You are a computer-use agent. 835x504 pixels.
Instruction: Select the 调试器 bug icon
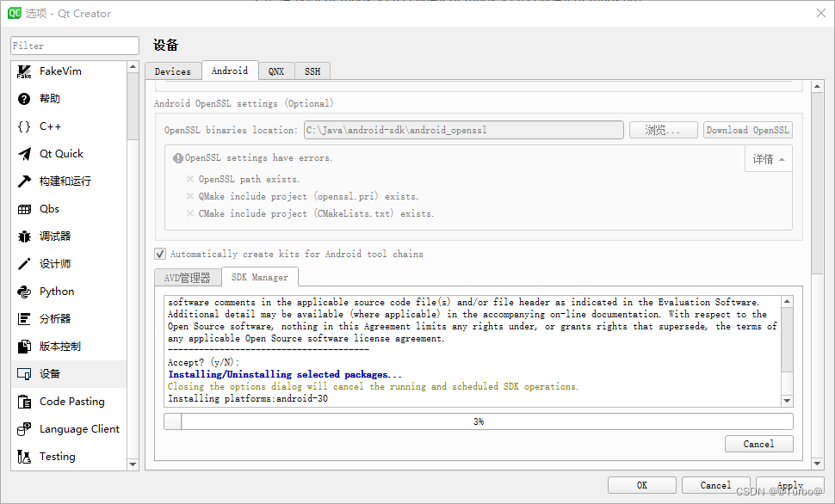[x=24, y=237]
